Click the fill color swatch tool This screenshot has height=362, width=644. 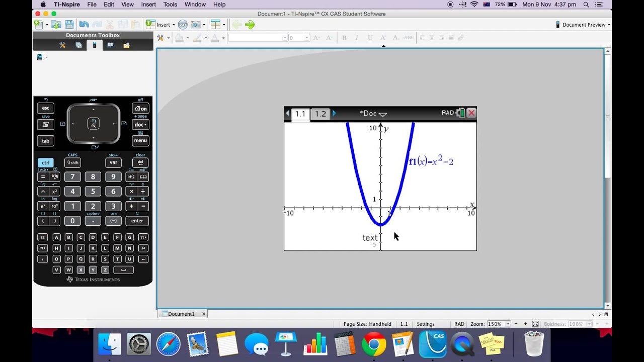179,38
